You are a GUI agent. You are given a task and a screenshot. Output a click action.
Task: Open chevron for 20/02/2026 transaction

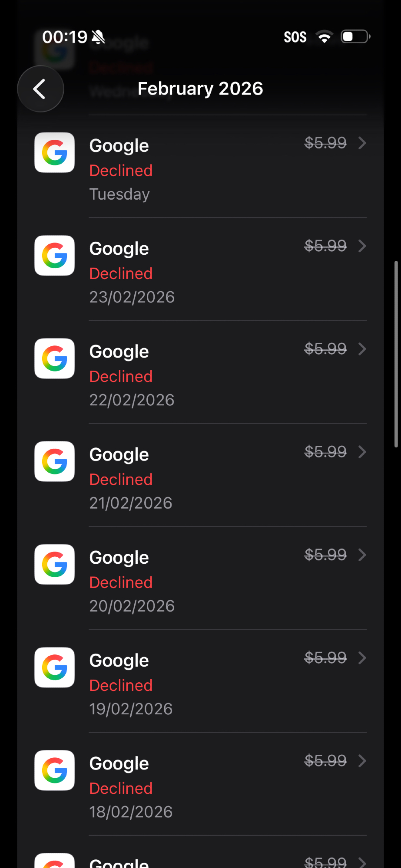click(362, 555)
